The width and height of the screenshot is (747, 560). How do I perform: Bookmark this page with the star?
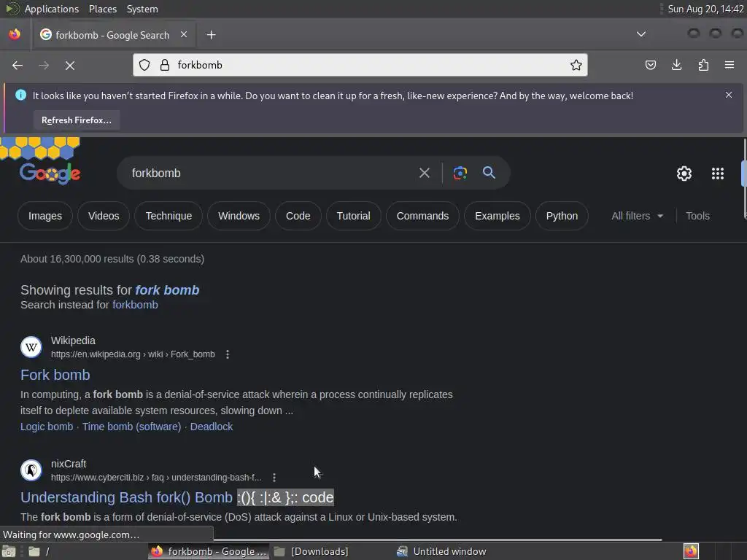[x=576, y=65]
